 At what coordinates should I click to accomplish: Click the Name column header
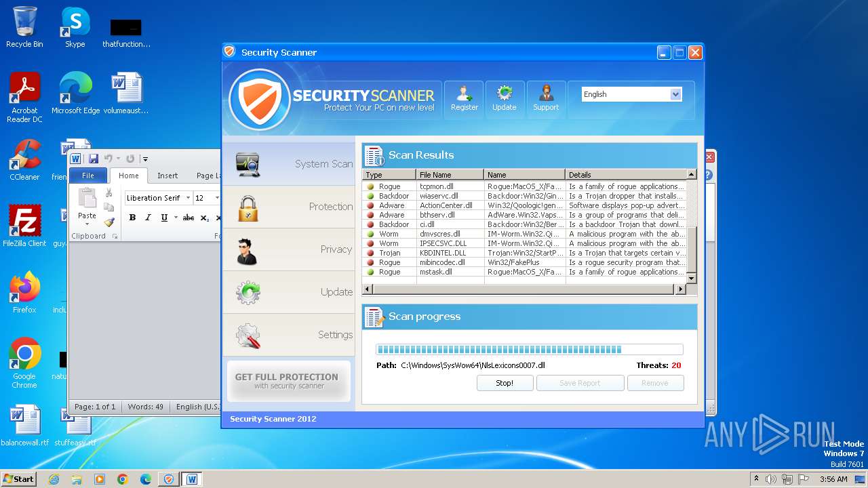(x=525, y=175)
